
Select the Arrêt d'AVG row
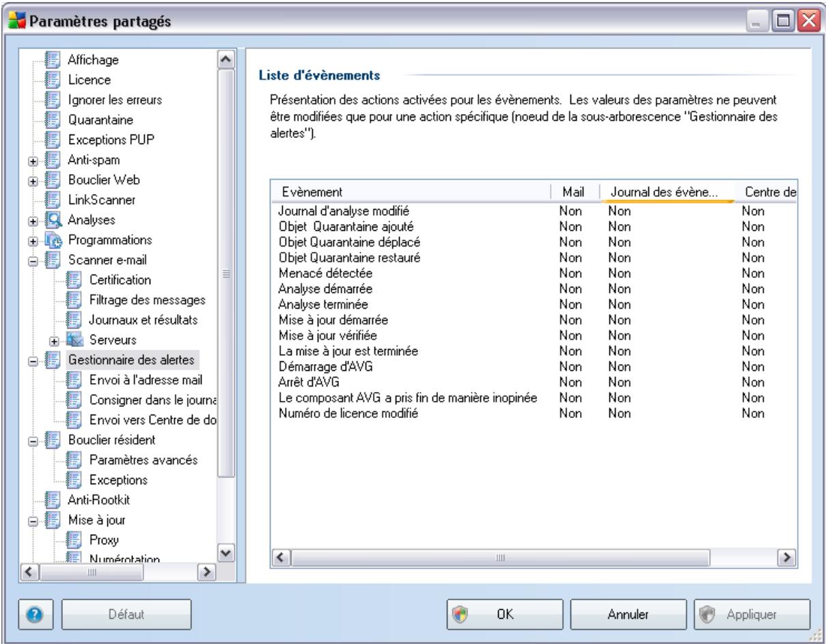[x=534, y=382]
